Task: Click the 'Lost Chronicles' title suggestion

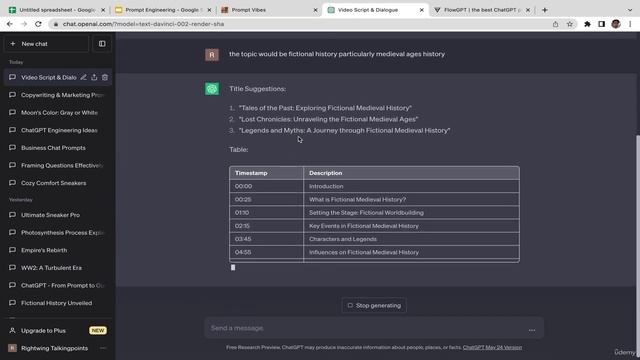Action: [x=329, y=119]
